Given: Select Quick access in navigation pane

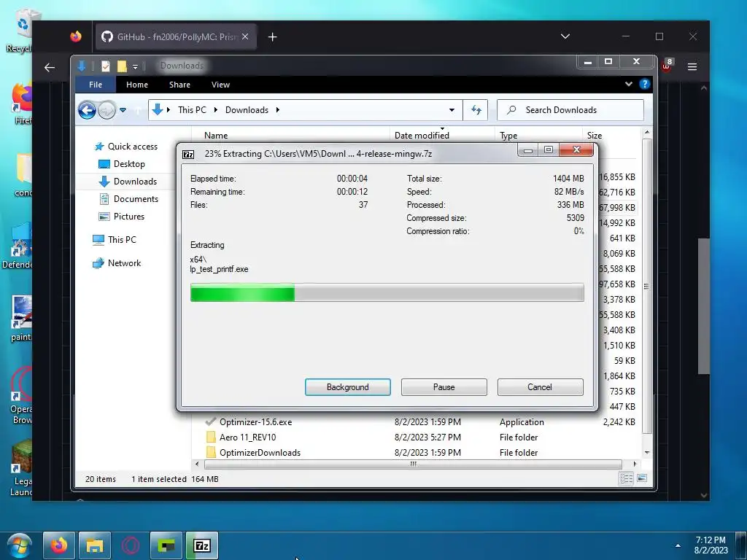Looking at the screenshot, I should pos(126,147).
